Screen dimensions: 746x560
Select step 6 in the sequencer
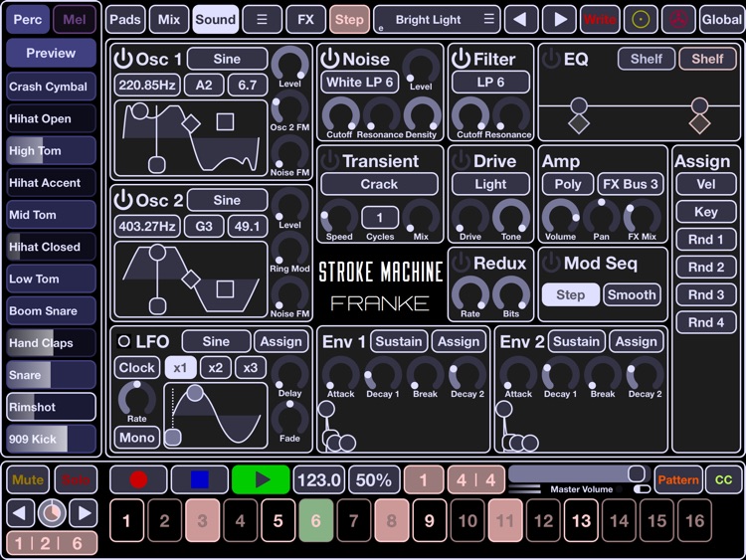[315, 520]
